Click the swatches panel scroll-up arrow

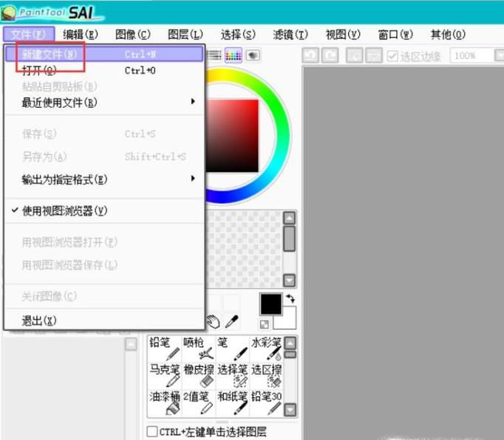pyautogui.click(x=289, y=218)
